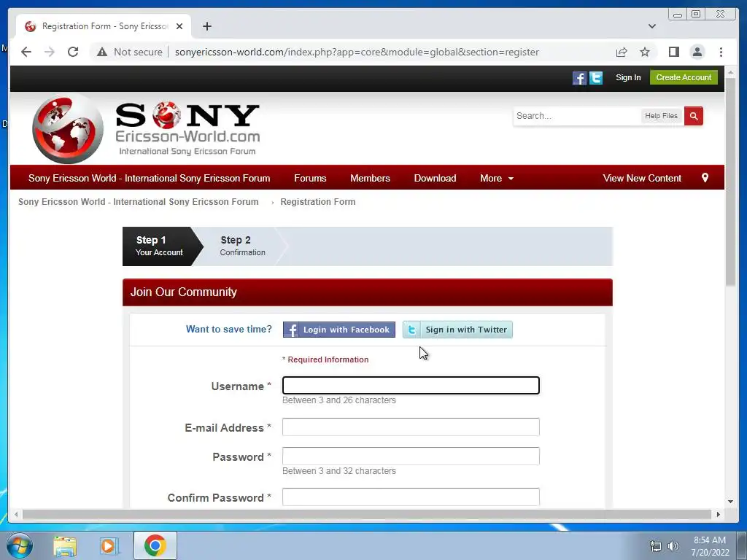Click into the Password field
Image resolution: width=747 pixels, height=560 pixels.
411,456
